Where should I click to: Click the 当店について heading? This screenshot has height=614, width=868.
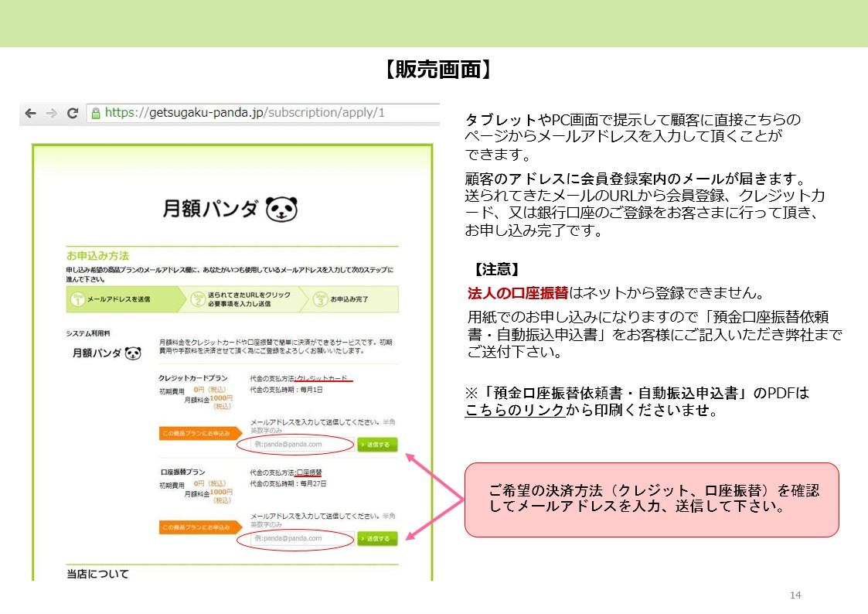click(x=97, y=574)
